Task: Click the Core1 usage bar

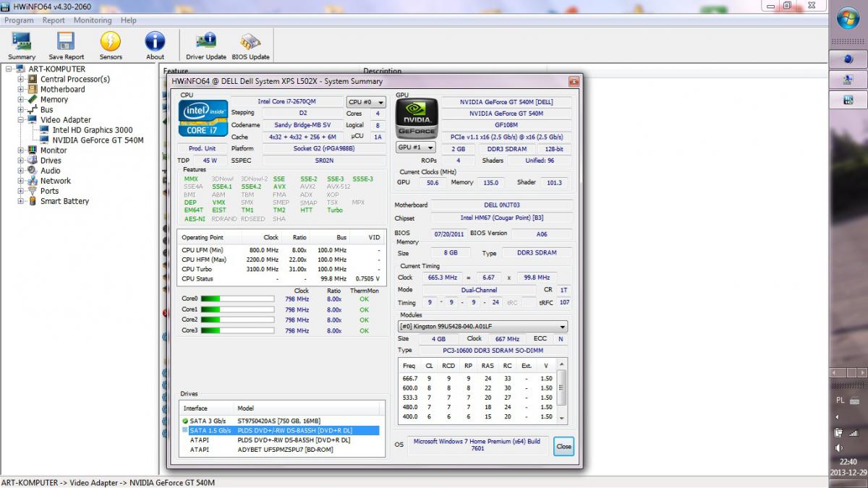Action: click(x=237, y=309)
